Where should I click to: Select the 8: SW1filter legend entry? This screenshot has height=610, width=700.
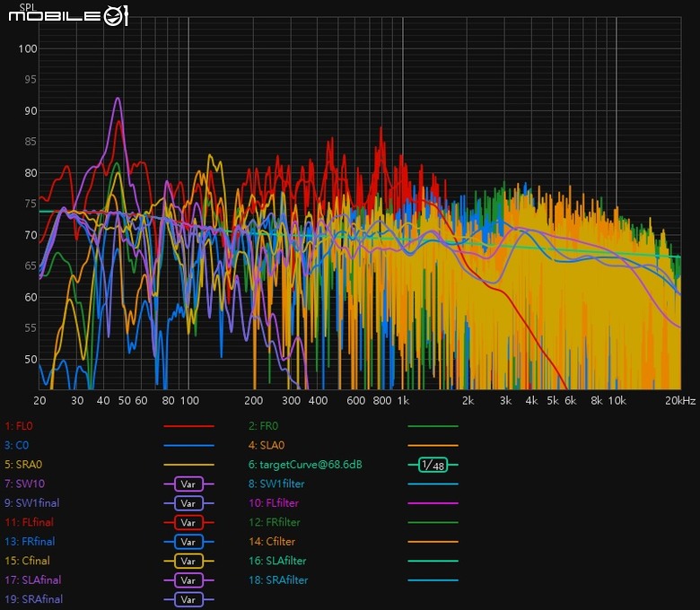coord(276,484)
